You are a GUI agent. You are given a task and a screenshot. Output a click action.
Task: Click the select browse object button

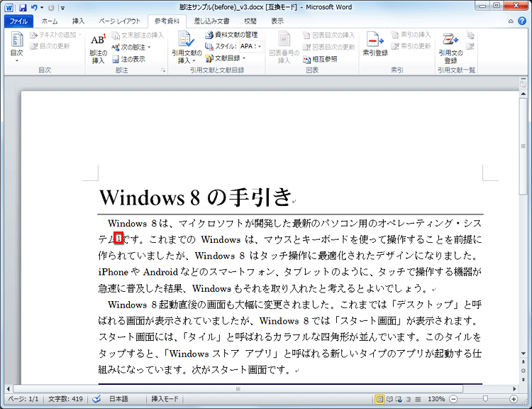523,371
